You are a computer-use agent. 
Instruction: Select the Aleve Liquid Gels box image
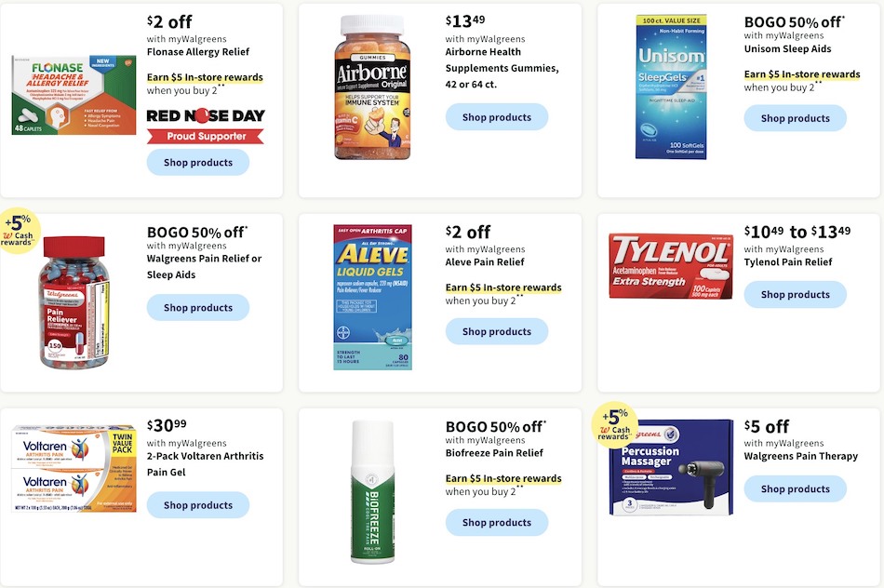tap(372, 297)
